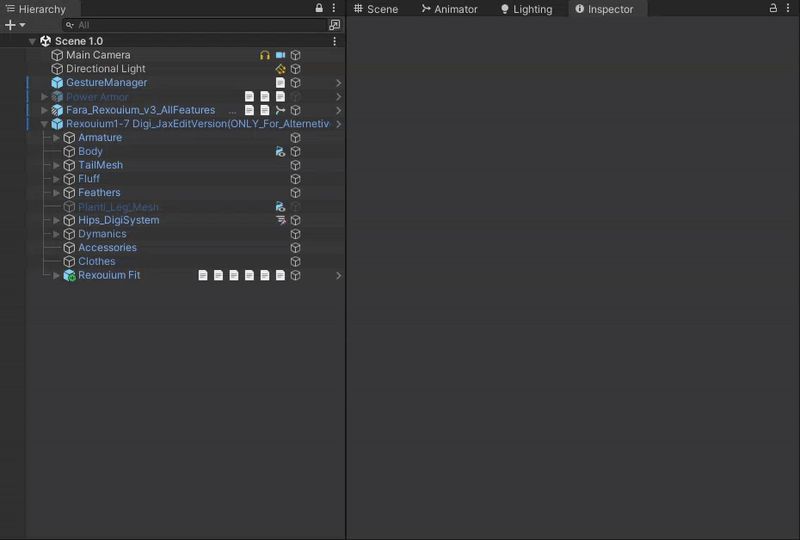Open the create object plus dropdown
The width and height of the screenshot is (800, 540).
15,25
